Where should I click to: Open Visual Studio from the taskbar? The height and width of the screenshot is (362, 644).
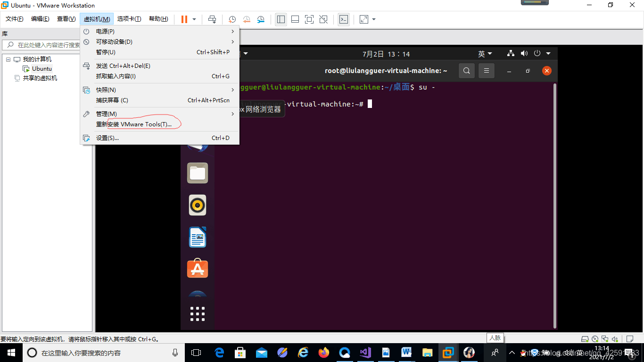[364, 353]
